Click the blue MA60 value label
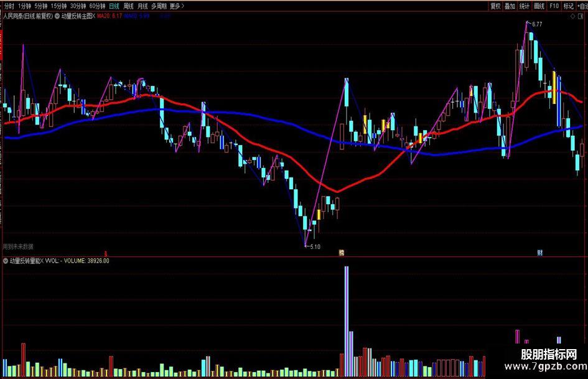 (x=137, y=16)
